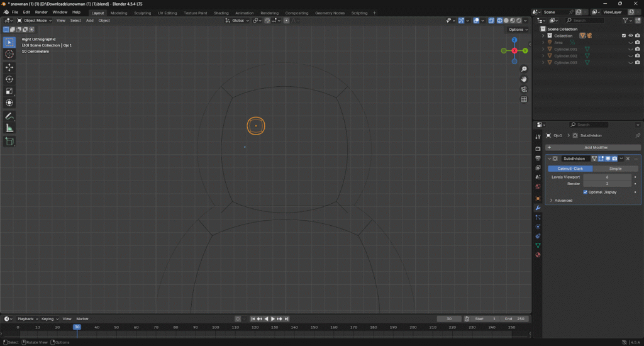The image size is (644, 346).
Task: Activate the Move tool
Action: click(9, 67)
